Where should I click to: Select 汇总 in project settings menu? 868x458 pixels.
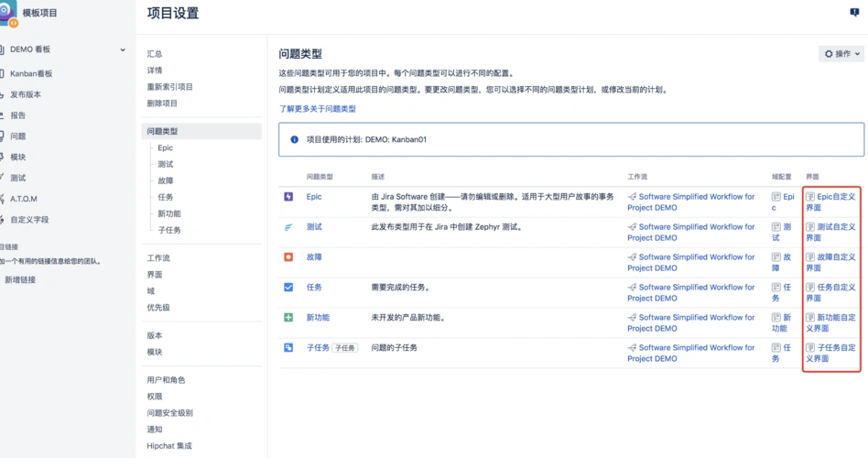tap(155, 54)
